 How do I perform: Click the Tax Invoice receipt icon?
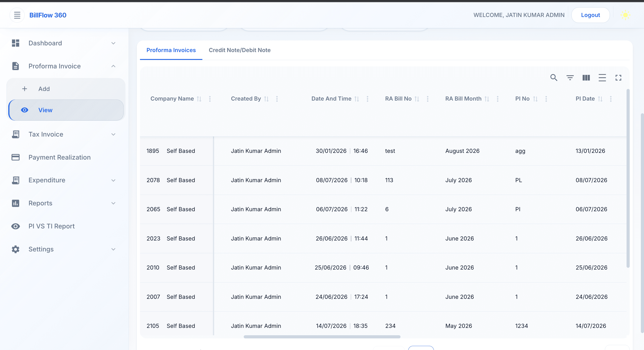pyautogui.click(x=15, y=134)
